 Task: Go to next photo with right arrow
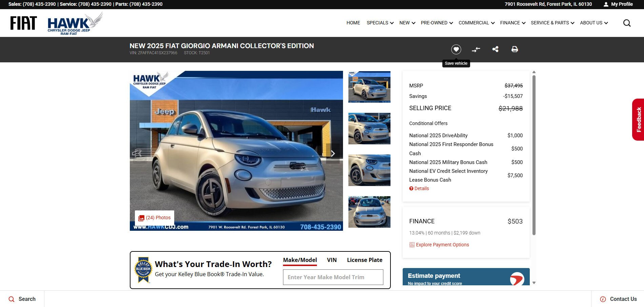(333, 153)
